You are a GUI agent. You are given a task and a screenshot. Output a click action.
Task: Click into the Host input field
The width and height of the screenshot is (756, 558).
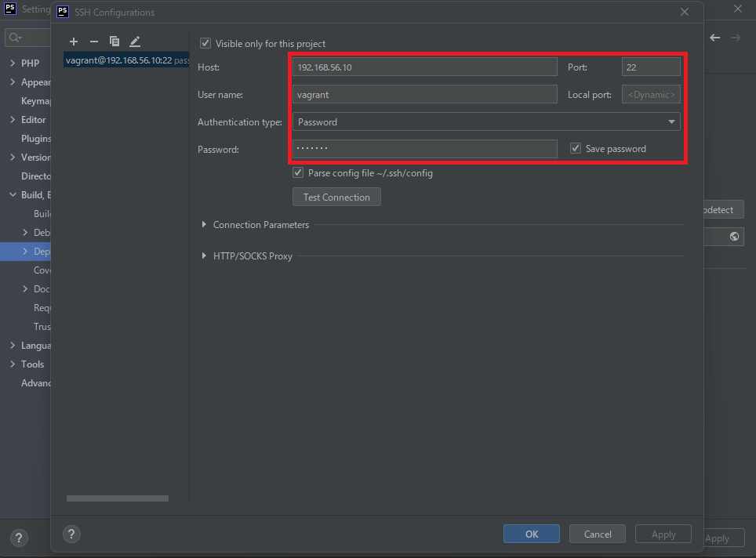pyautogui.click(x=423, y=67)
